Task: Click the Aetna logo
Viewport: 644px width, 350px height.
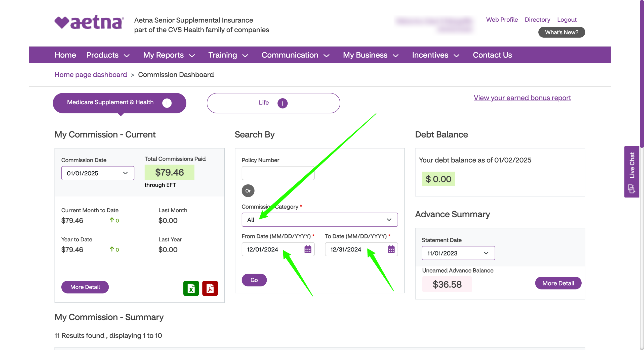Action: pyautogui.click(x=89, y=23)
